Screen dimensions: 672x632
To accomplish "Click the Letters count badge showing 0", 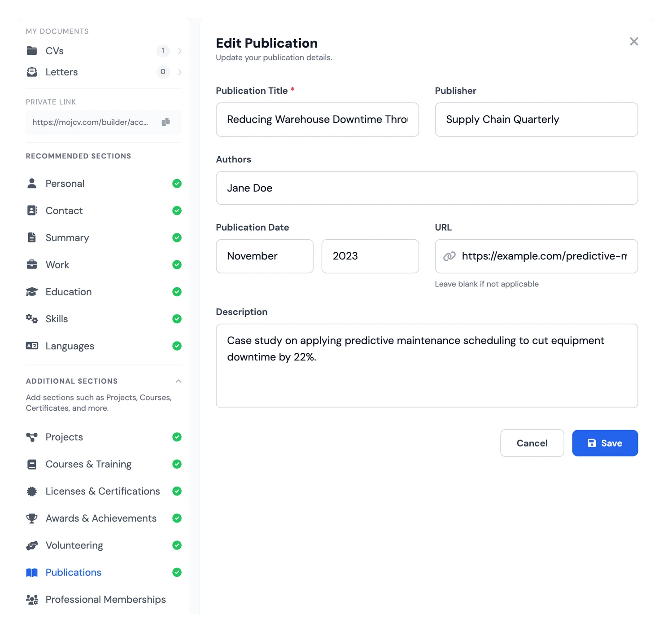I will point(163,71).
